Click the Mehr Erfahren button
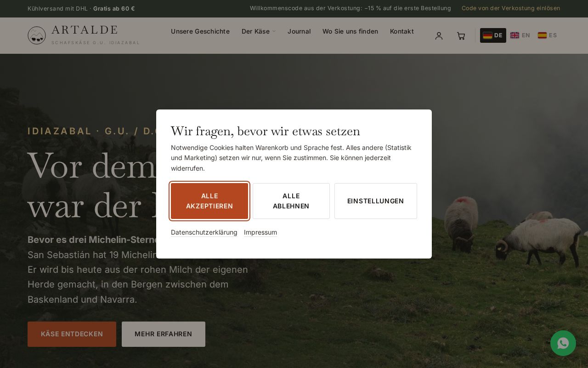Screen dimensions: 588x368 pyautogui.click(x=164, y=334)
